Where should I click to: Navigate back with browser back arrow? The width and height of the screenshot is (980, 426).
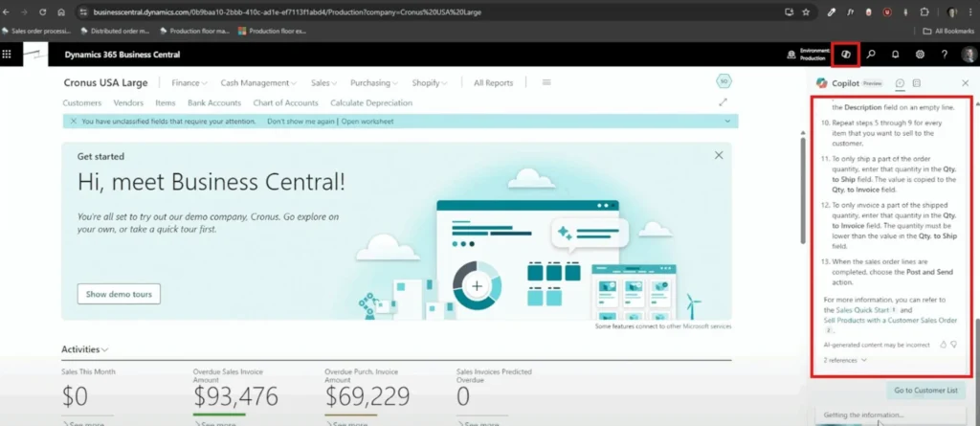pos(7,11)
